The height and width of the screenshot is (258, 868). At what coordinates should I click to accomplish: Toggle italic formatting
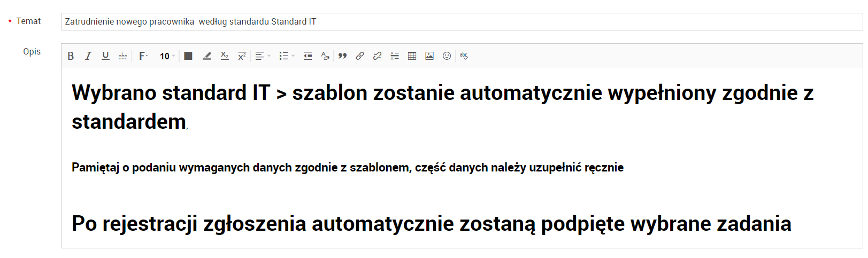coord(88,56)
